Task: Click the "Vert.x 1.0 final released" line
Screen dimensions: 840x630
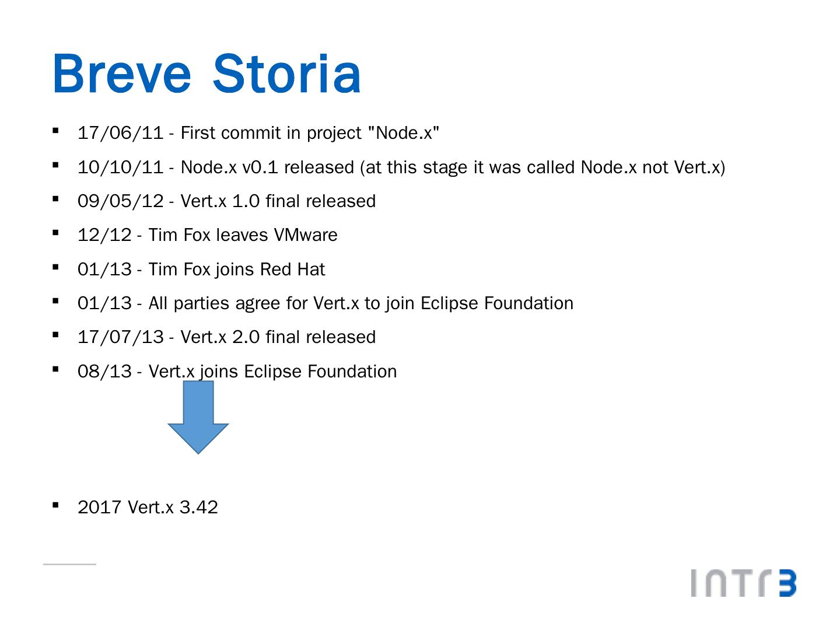Action: [226, 201]
